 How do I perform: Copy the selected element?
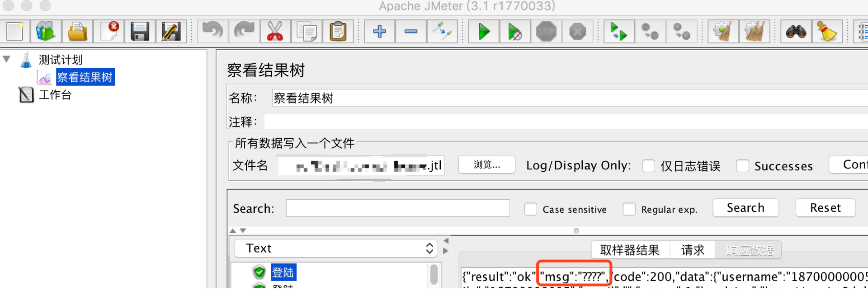pos(307,32)
